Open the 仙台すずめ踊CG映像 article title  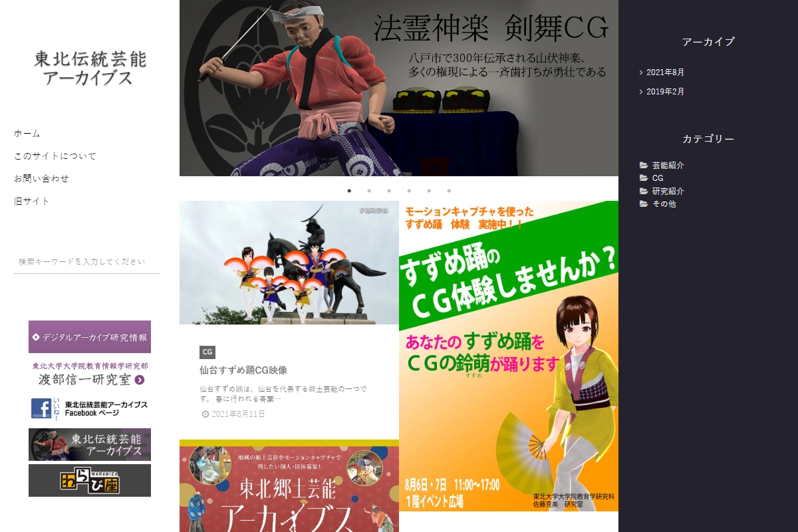243,370
